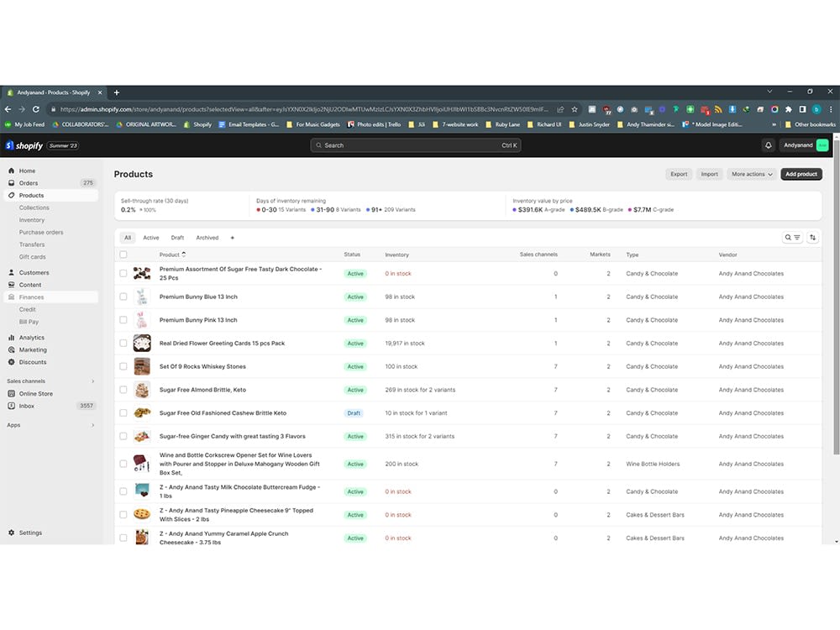Check the Premium Bunny Blue row
The image size is (840, 630).
pyautogui.click(x=123, y=297)
